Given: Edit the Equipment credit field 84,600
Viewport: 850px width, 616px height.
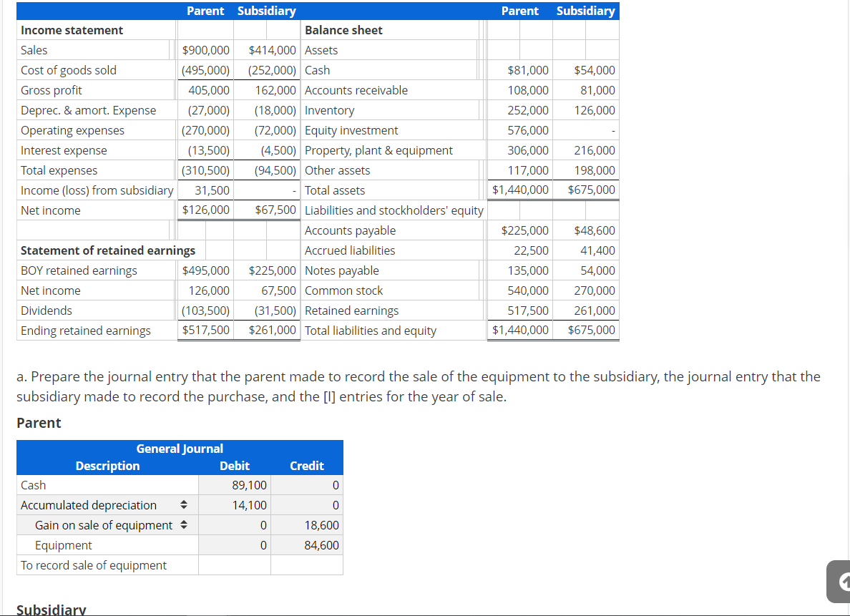Looking at the screenshot, I should [x=307, y=545].
